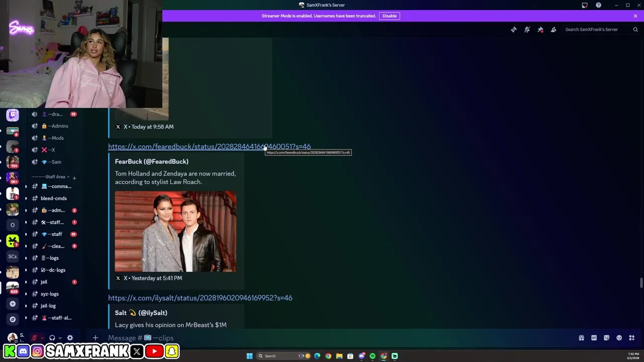Screen dimensions: 644x362
Task: Click the attachment plus button
Action: pyautogui.click(x=95, y=338)
